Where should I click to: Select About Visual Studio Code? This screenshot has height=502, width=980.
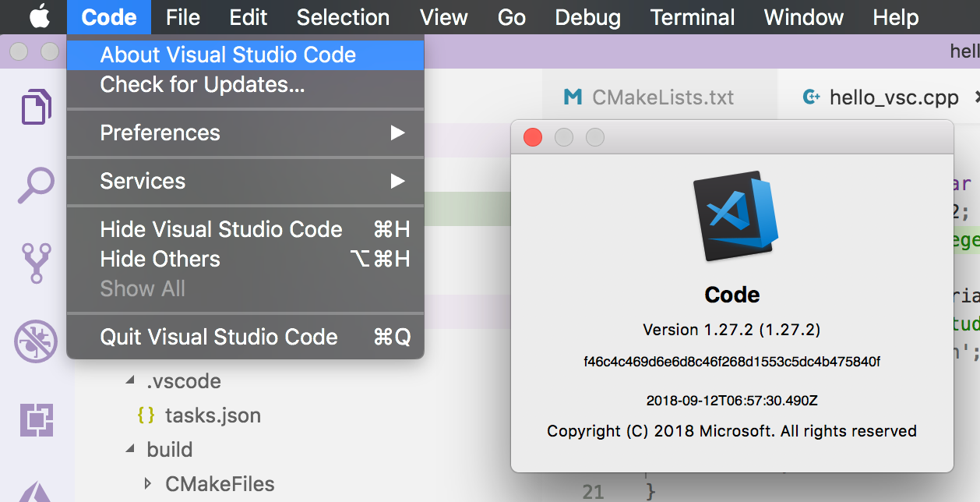pyautogui.click(x=245, y=55)
